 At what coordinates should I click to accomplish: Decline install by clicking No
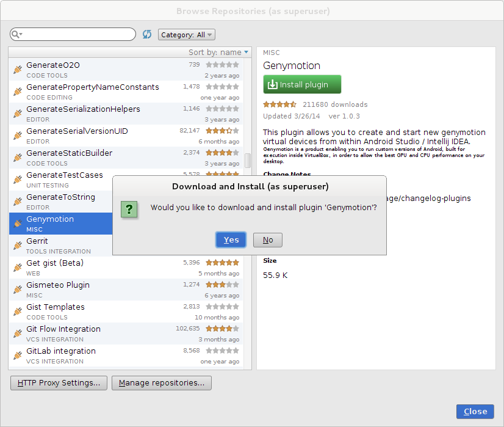pos(268,240)
